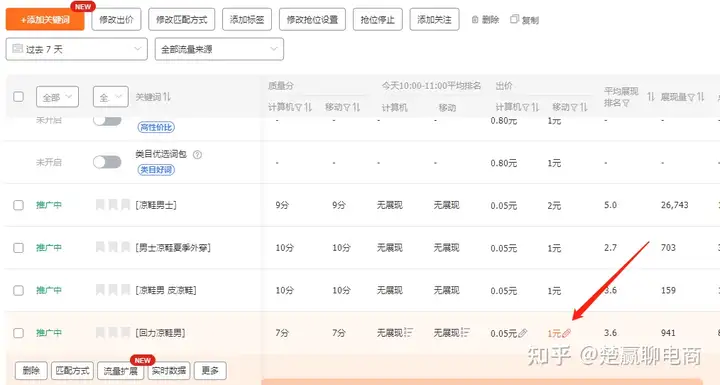
Task: Click the 流量扩展 button
Action: [x=121, y=370]
